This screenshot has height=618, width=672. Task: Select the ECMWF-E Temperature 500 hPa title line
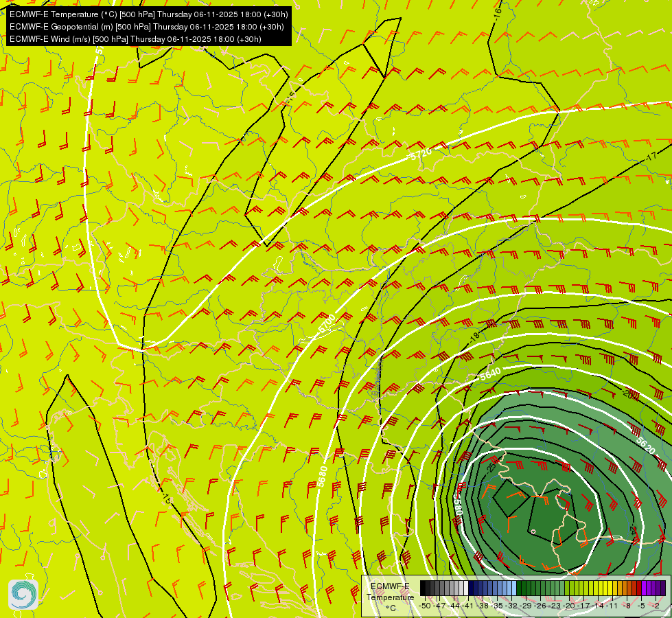pos(148,14)
